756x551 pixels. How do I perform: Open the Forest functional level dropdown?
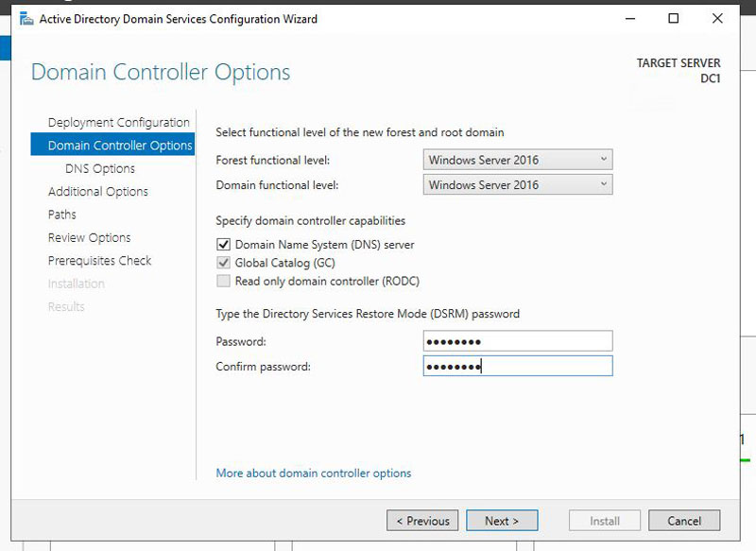click(x=518, y=160)
